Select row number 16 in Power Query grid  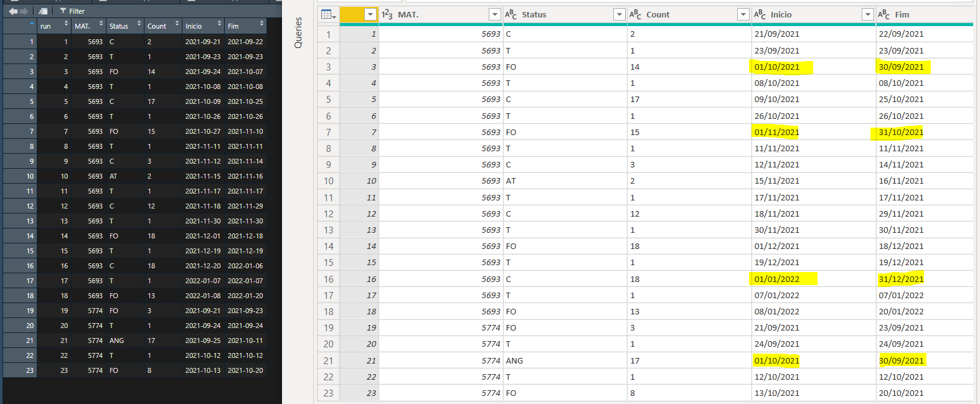[x=328, y=279]
